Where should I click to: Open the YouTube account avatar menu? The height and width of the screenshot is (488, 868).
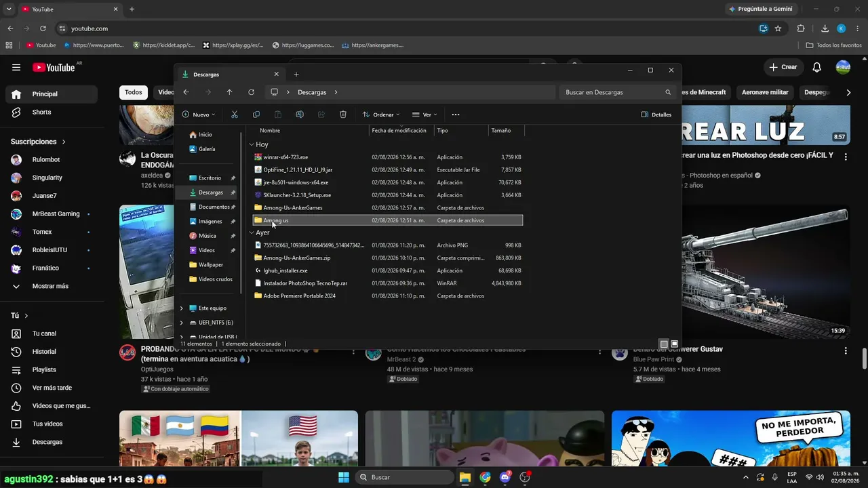(x=843, y=67)
